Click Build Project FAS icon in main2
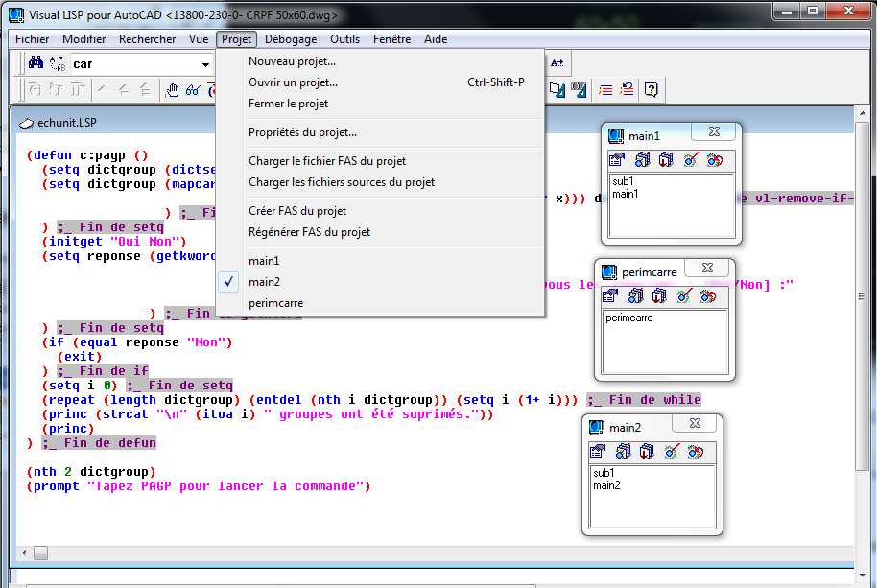 [x=672, y=451]
